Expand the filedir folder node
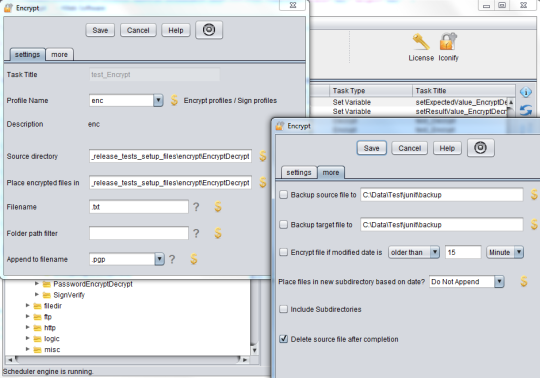The height and width of the screenshot is (378, 540). (28, 306)
